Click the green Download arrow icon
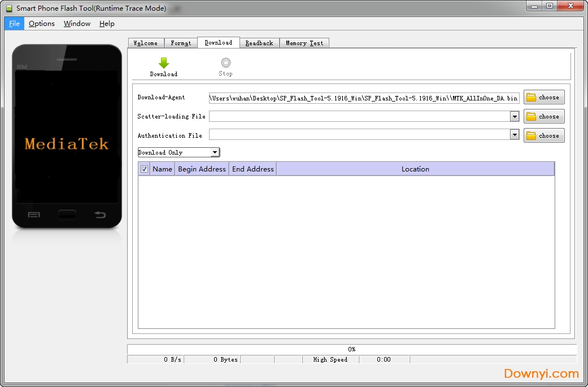 pos(163,63)
